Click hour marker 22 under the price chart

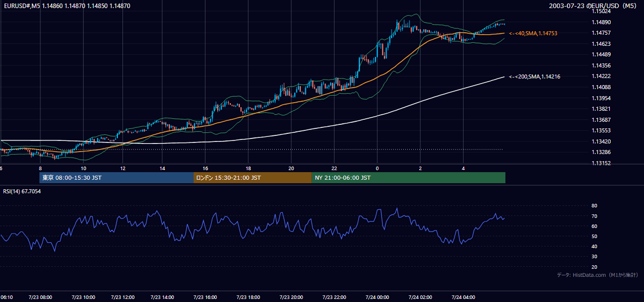335,168
